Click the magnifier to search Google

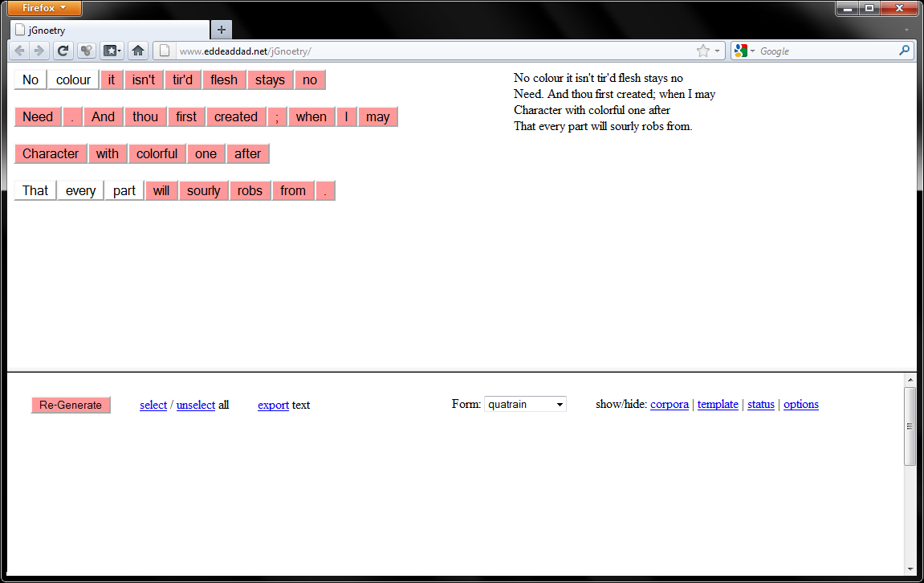[906, 50]
